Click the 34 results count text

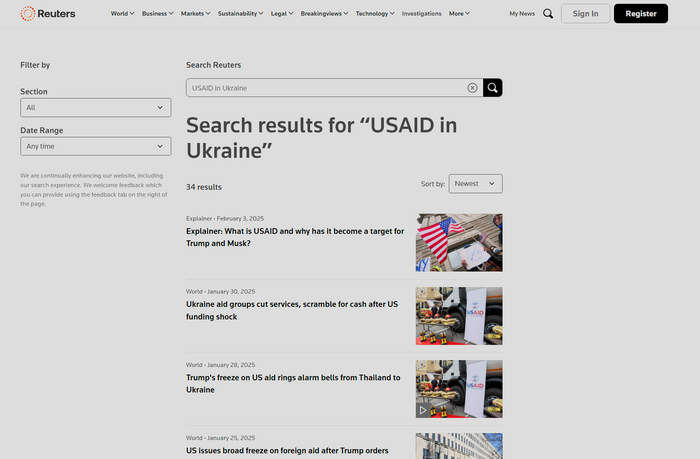[x=204, y=187]
